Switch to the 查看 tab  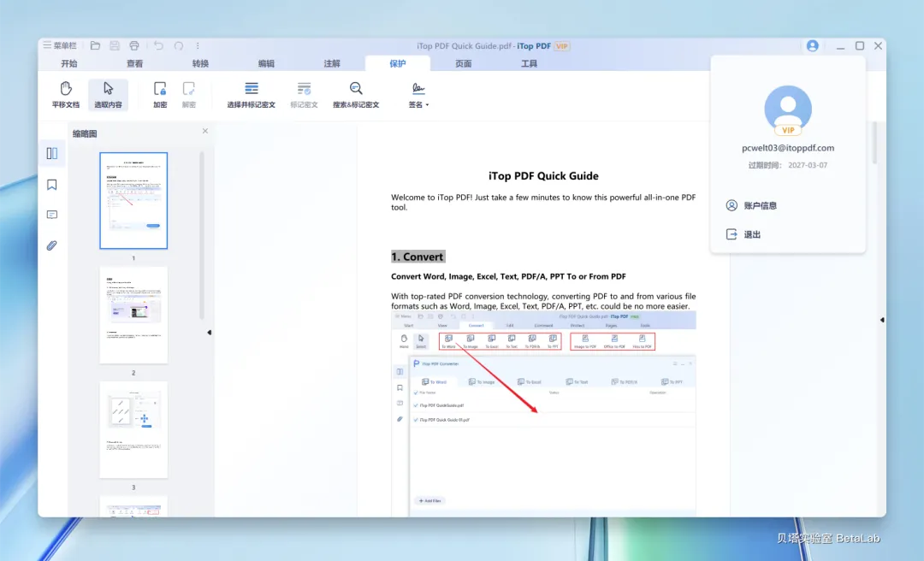[134, 63]
